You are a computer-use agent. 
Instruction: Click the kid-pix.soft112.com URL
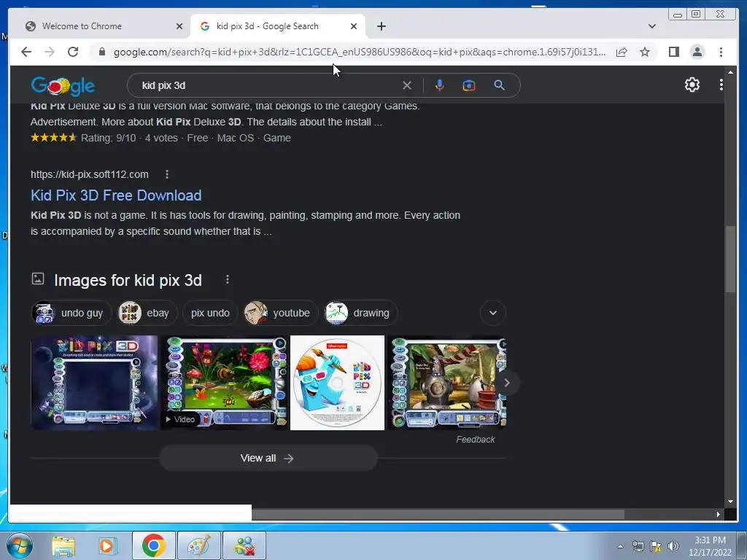(x=90, y=174)
